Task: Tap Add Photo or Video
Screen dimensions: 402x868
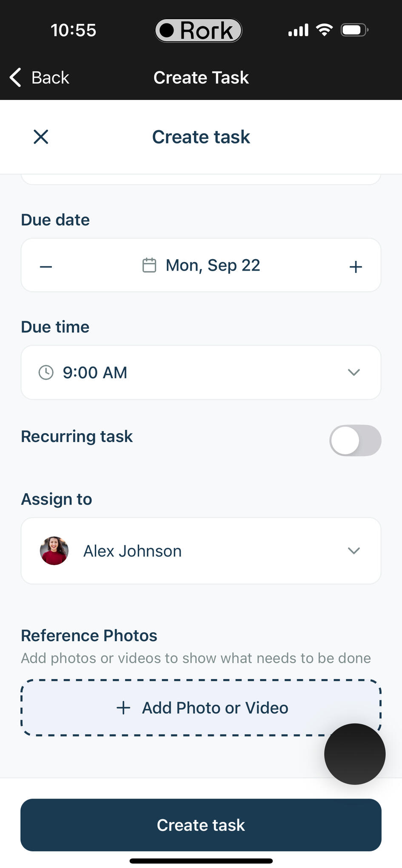Action: point(215,708)
